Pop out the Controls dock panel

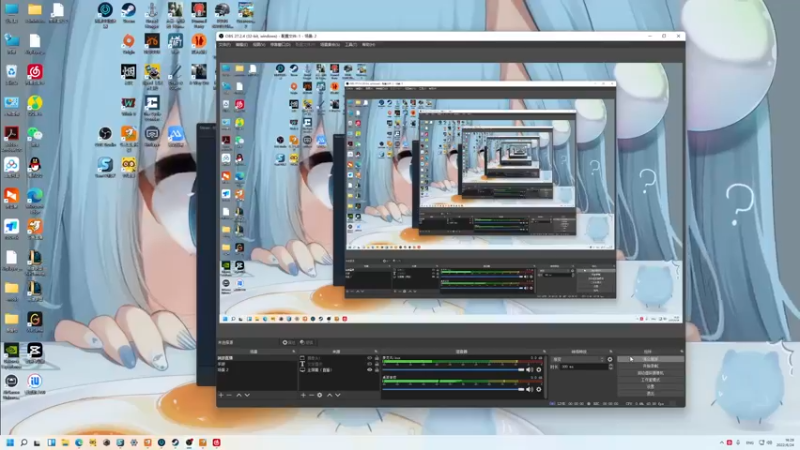(x=681, y=352)
